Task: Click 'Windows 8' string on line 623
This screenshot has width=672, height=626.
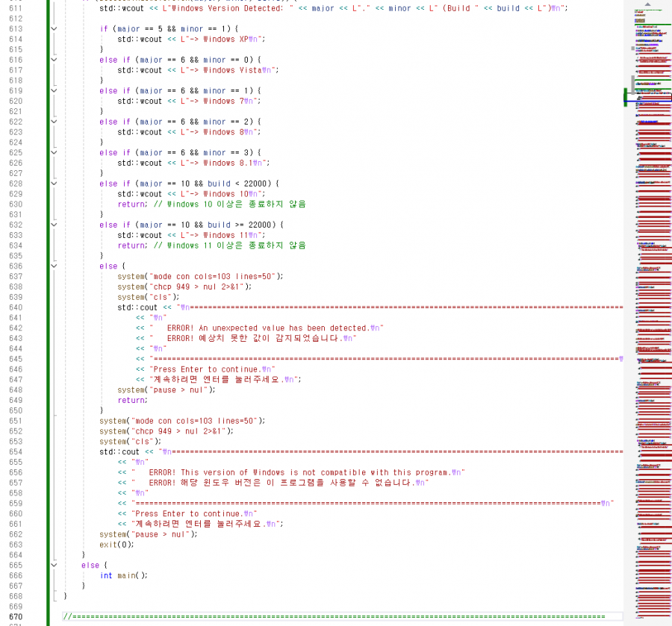Action: click(224, 132)
